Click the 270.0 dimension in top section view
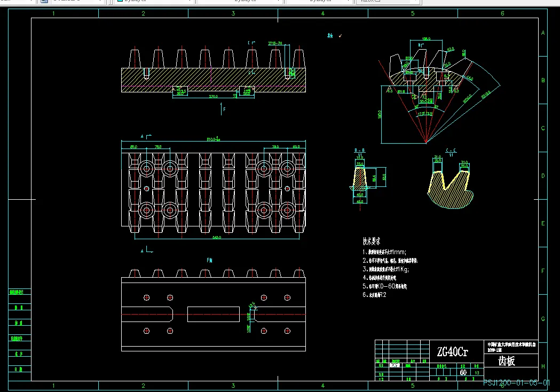The width and height of the screenshot is (560, 392). point(213,97)
